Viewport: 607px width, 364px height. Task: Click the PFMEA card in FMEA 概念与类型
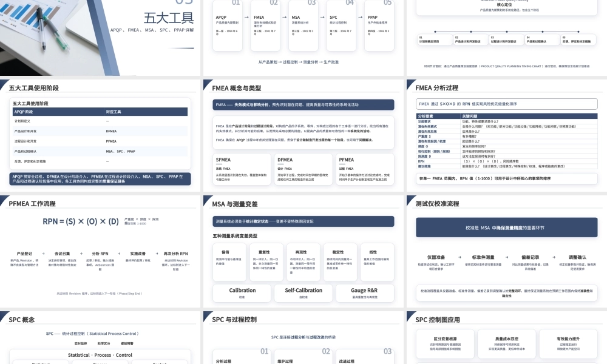(365, 169)
